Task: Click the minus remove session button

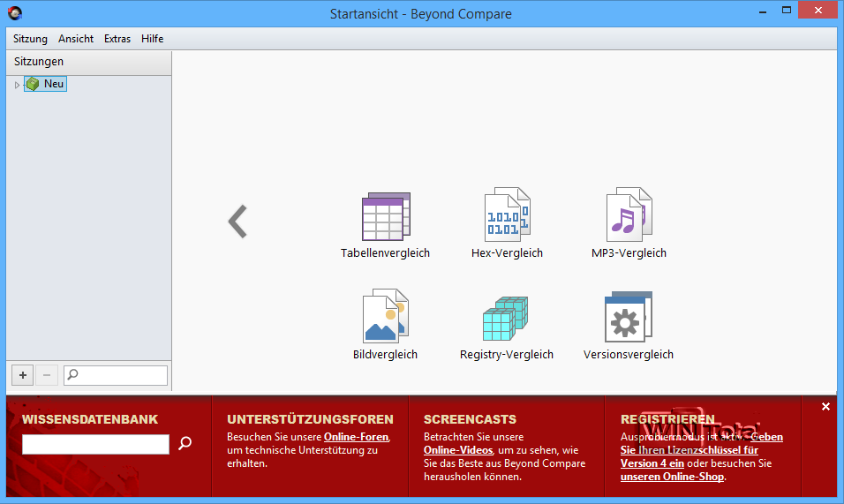Action: pos(47,375)
